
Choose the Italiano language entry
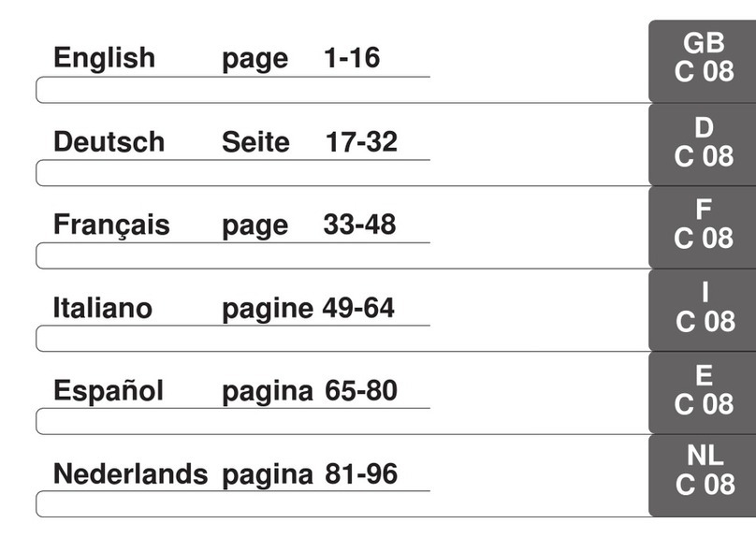(102, 308)
